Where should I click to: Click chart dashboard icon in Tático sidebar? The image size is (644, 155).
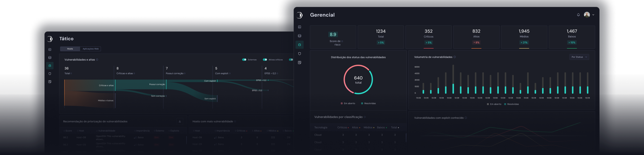coord(50,50)
